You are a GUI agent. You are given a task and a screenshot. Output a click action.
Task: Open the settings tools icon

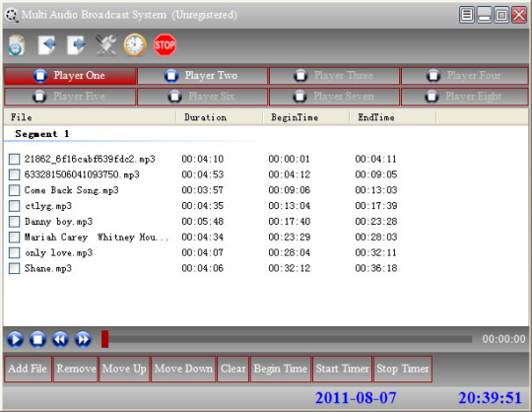pos(105,44)
